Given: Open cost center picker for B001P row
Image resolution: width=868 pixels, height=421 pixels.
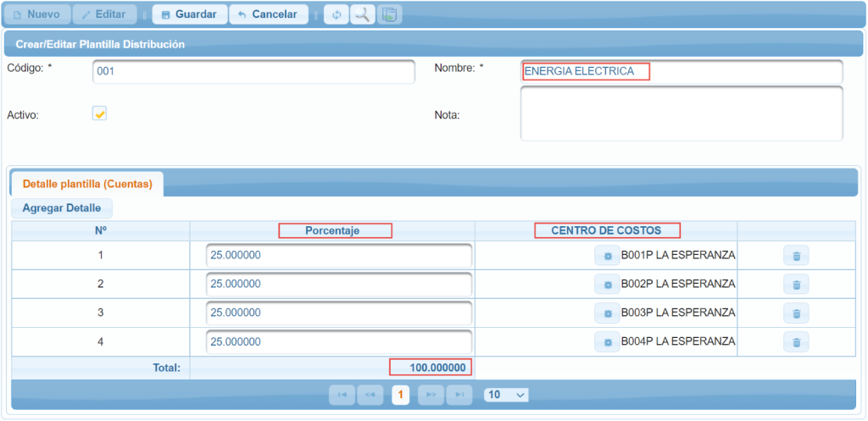Looking at the screenshot, I should pos(607,256).
